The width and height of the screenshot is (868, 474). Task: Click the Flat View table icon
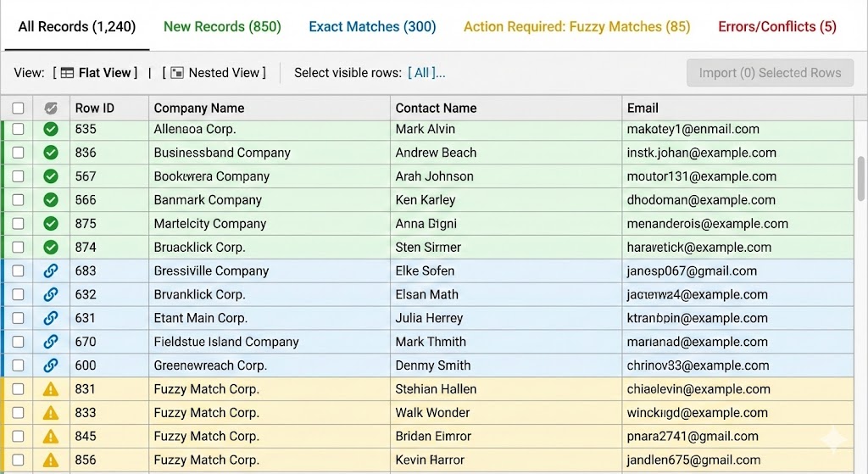point(67,73)
